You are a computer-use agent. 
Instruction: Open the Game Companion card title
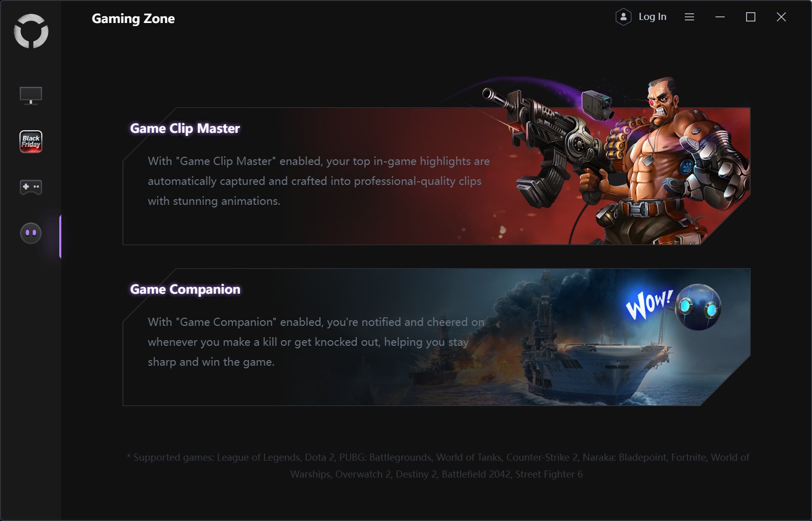185,289
